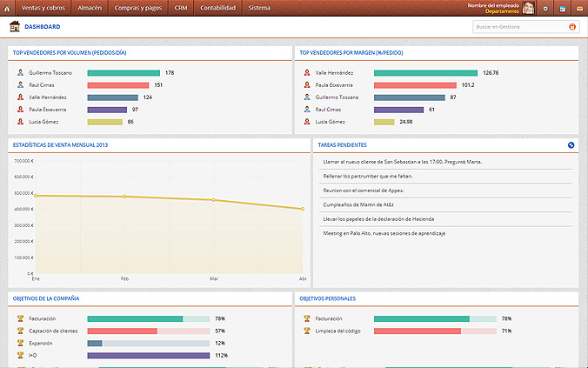This screenshot has width=588, height=368.
Task: Open the mail envelope icon
Action: point(578,8)
